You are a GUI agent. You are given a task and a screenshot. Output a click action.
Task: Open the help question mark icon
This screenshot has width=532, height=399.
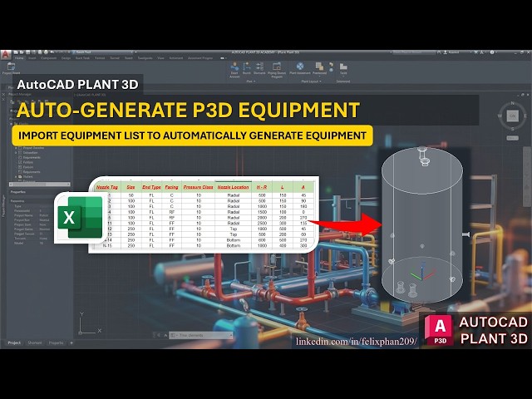point(492,52)
